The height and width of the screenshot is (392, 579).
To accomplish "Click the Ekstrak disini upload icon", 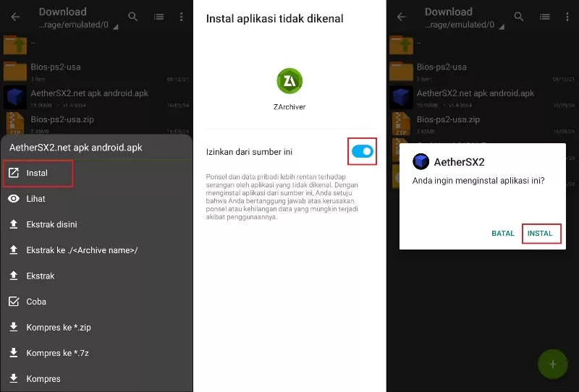I will tap(14, 224).
